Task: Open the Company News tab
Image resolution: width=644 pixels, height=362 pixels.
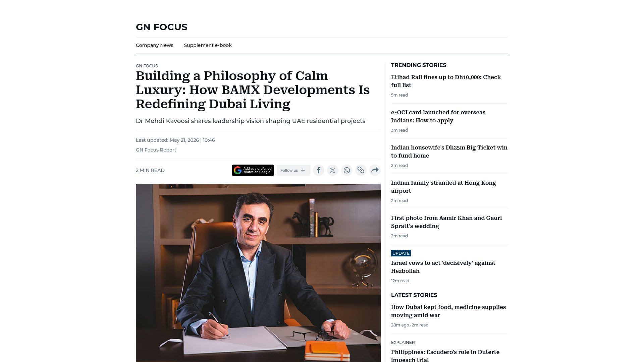Action: [x=154, y=45]
